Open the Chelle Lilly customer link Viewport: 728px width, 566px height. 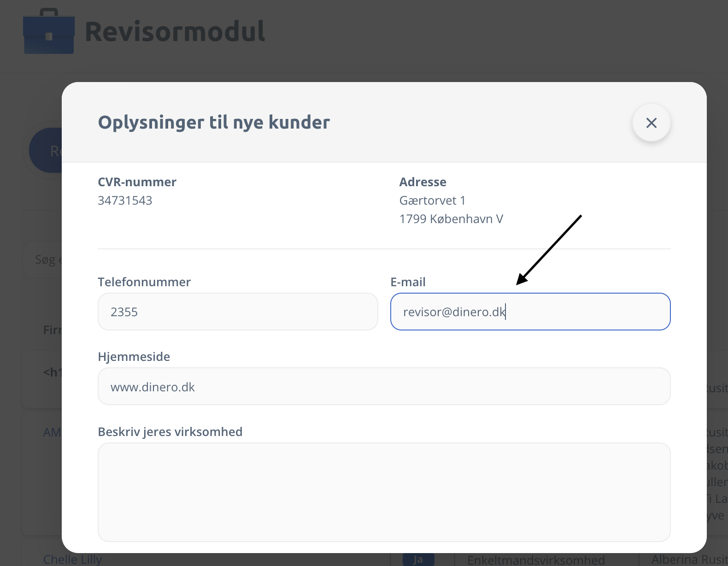click(72, 559)
